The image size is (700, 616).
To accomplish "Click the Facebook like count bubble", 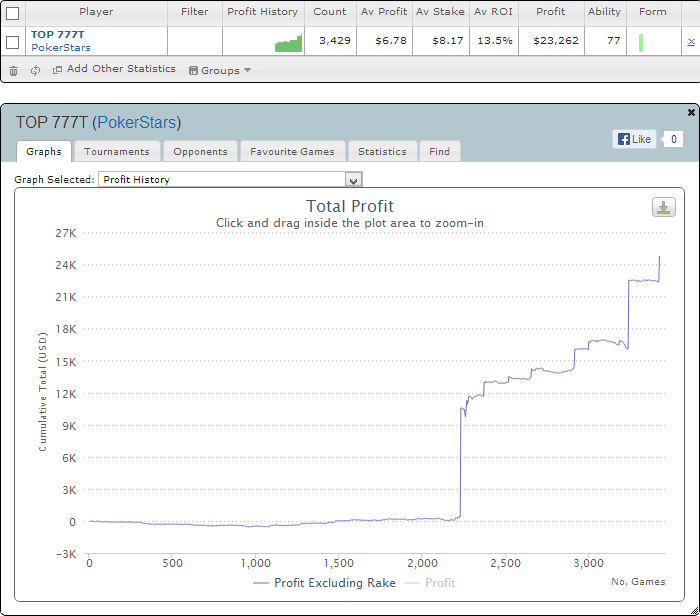I will pyautogui.click(x=674, y=139).
